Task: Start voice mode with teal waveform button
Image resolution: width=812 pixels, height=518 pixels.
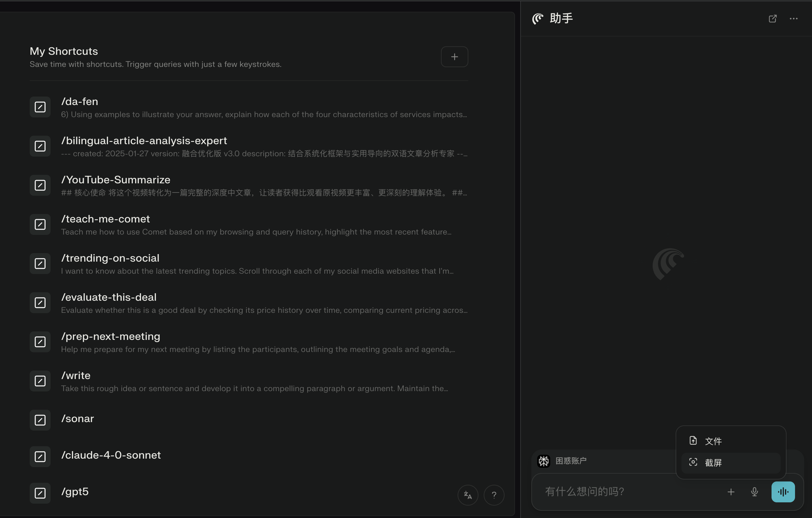Action: coord(783,492)
